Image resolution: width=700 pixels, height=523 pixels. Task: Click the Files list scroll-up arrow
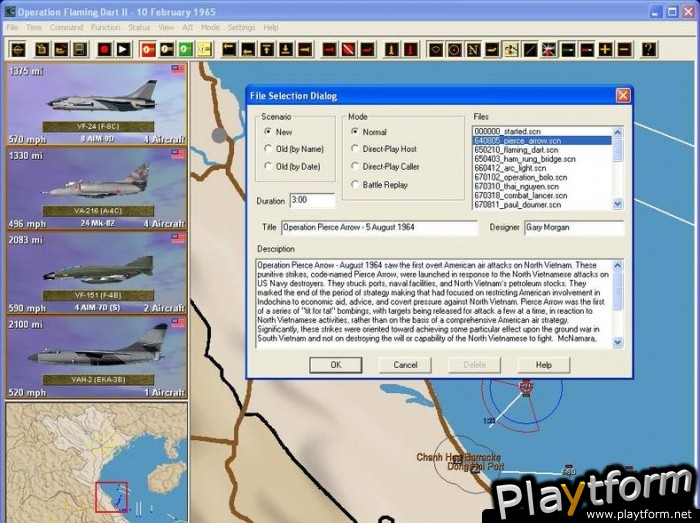pos(618,132)
